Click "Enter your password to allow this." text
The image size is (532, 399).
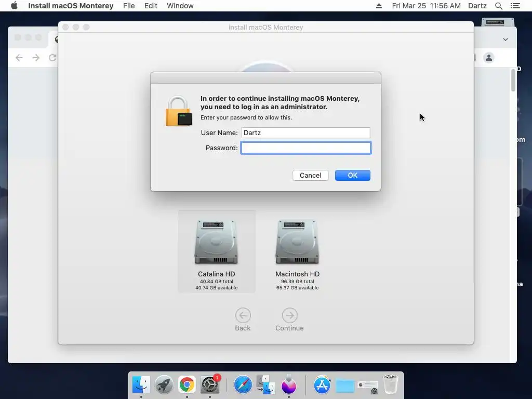pos(246,117)
